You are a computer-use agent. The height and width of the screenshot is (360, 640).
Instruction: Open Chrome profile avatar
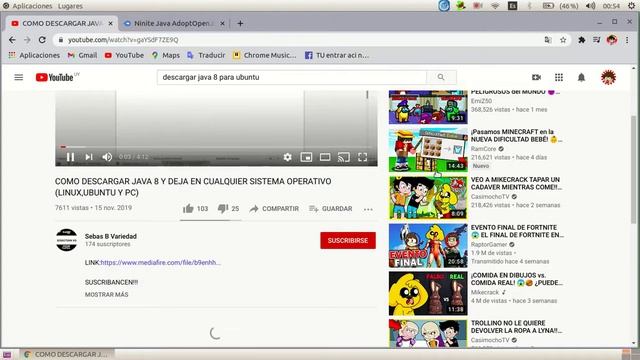pyautogui.click(x=611, y=40)
